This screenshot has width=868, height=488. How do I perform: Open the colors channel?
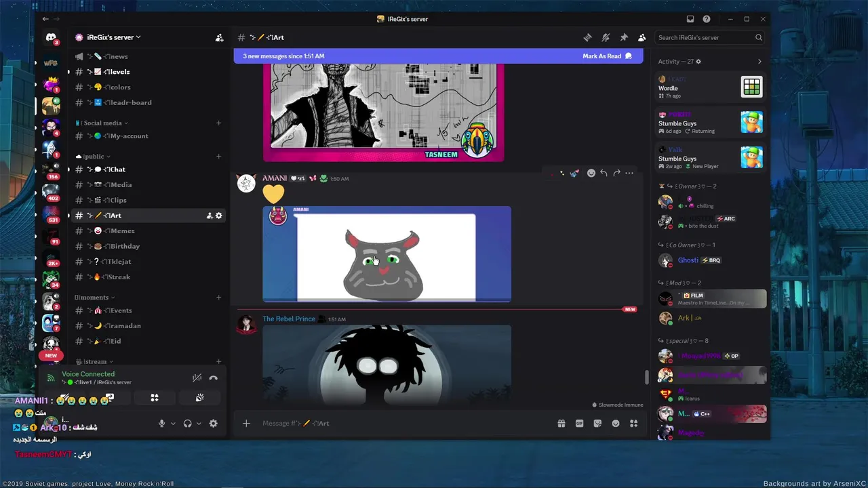coord(149,87)
